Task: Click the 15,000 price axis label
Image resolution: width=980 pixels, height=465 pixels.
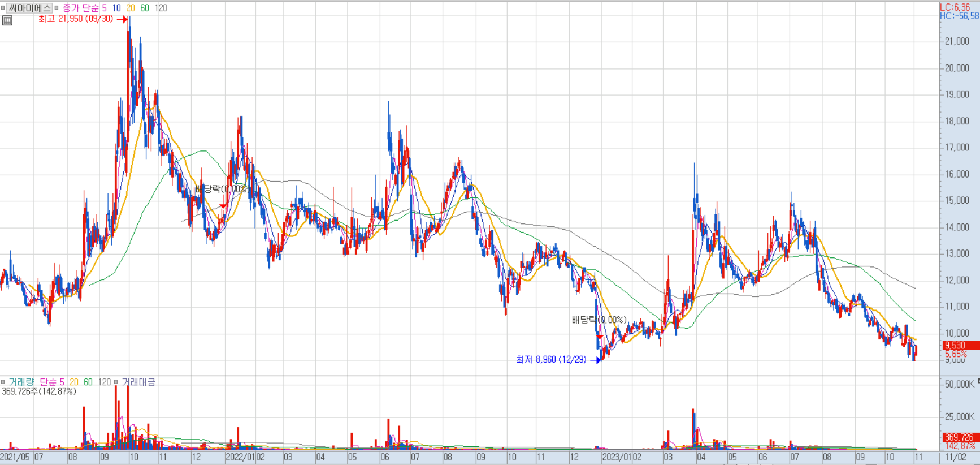Action: pyautogui.click(x=957, y=200)
